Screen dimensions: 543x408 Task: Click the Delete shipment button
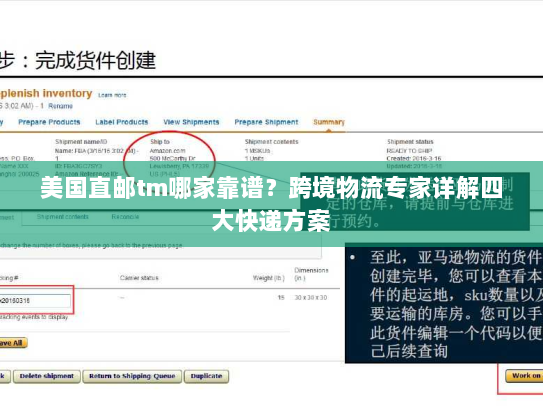pyautogui.click(x=47, y=376)
